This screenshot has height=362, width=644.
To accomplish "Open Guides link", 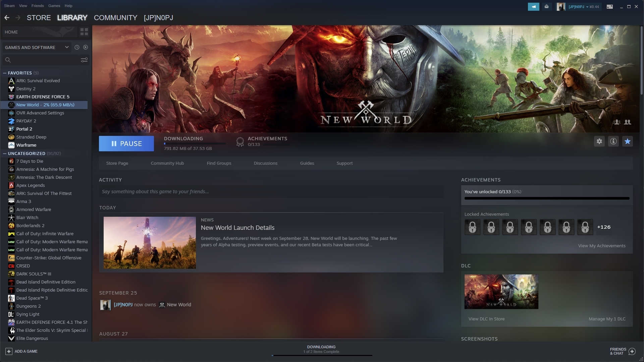I will pos(307,163).
